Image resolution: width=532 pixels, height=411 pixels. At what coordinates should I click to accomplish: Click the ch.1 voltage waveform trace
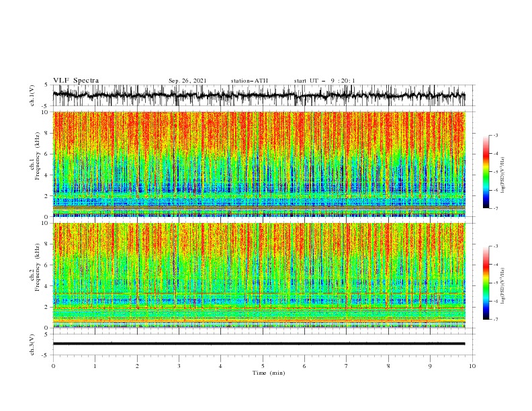tap(259, 95)
